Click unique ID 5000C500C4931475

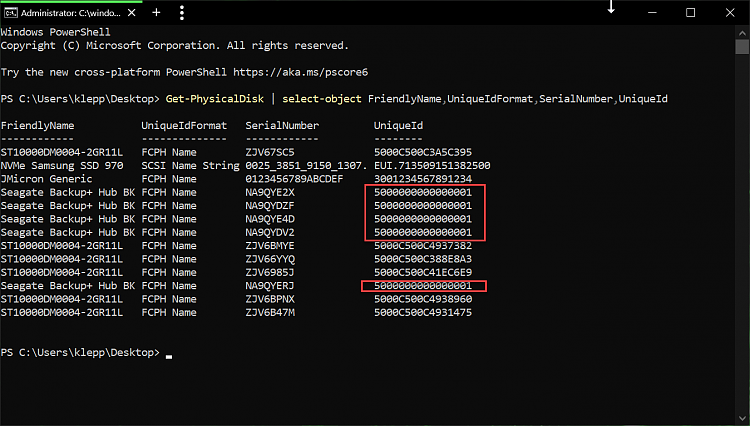coord(423,313)
